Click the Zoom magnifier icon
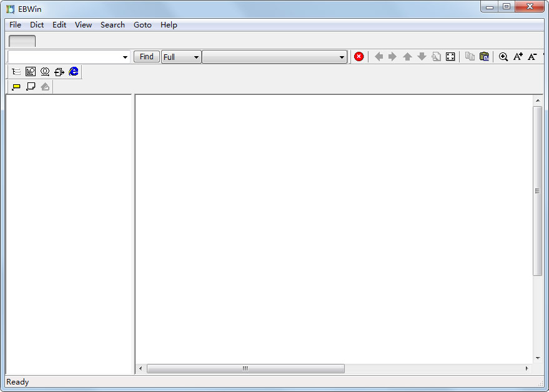This screenshot has height=392, width=549. (x=503, y=56)
